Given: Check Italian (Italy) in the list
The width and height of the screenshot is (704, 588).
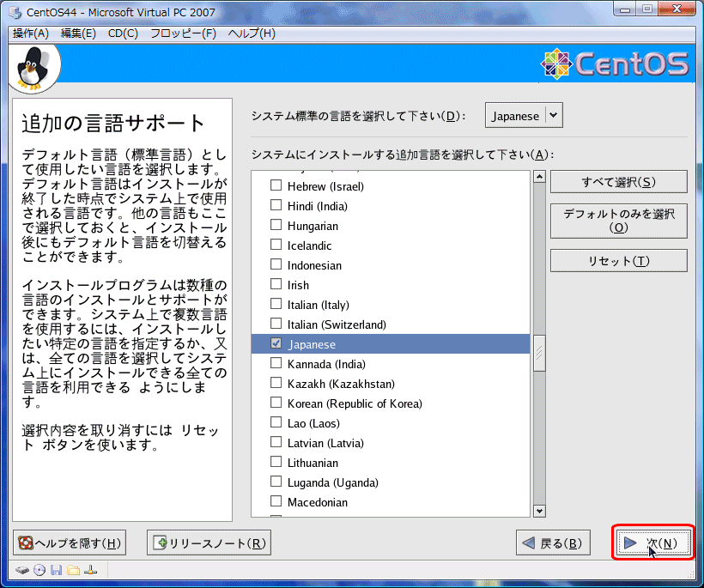Looking at the screenshot, I should pyautogui.click(x=276, y=303).
